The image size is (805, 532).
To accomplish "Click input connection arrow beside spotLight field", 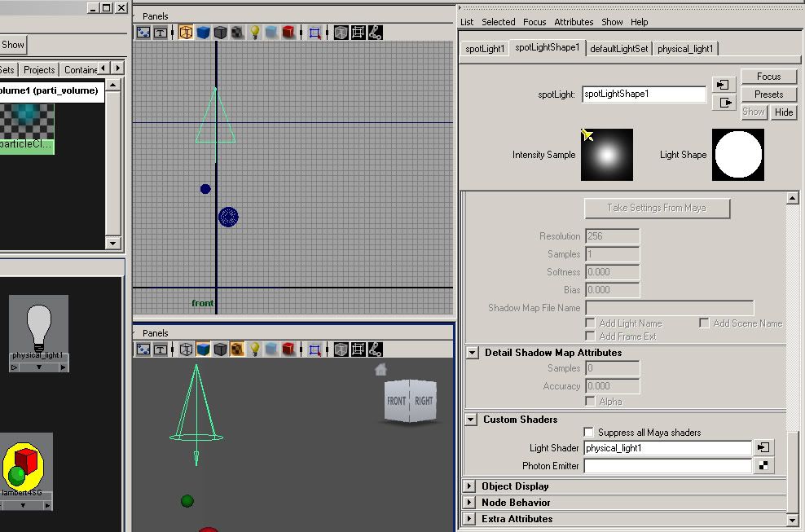I will (724, 85).
